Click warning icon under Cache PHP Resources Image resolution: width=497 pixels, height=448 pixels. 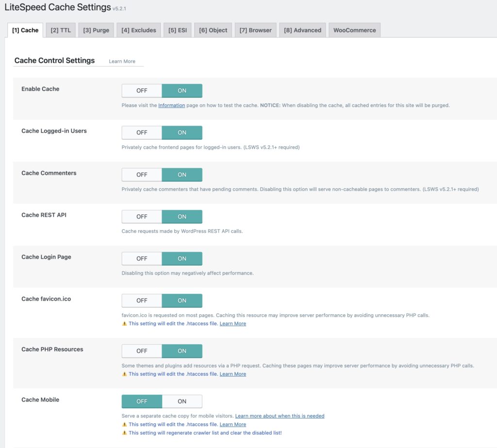pos(125,374)
